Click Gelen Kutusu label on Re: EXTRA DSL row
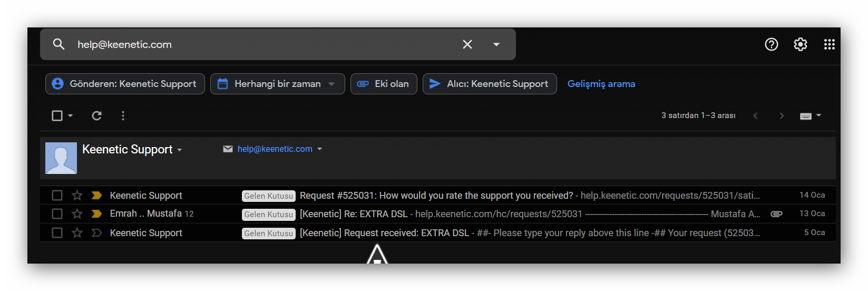Image resolution: width=868 pixels, height=291 pixels. pyautogui.click(x=269, y=215)
